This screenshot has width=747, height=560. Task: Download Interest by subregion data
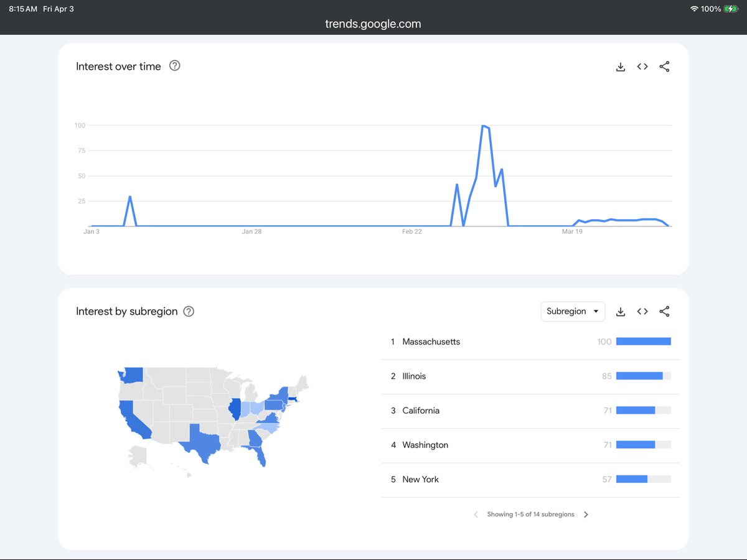(x=620, y=311)
